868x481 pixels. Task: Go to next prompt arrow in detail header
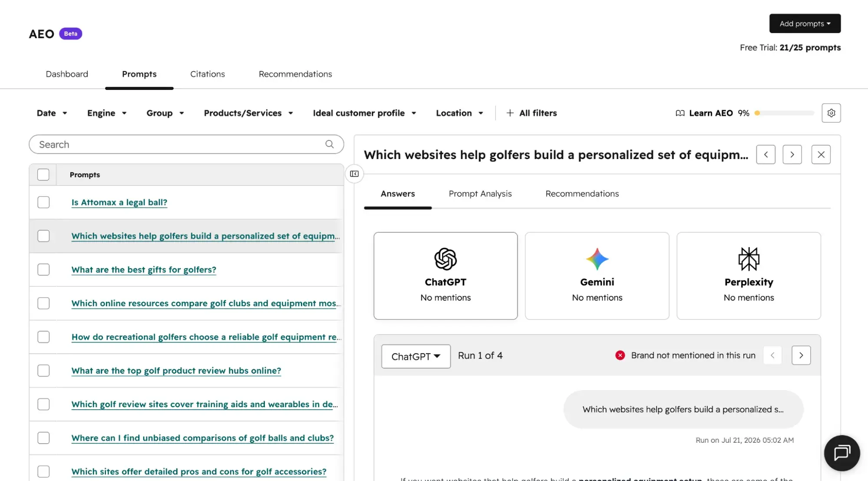click(792, 155)
